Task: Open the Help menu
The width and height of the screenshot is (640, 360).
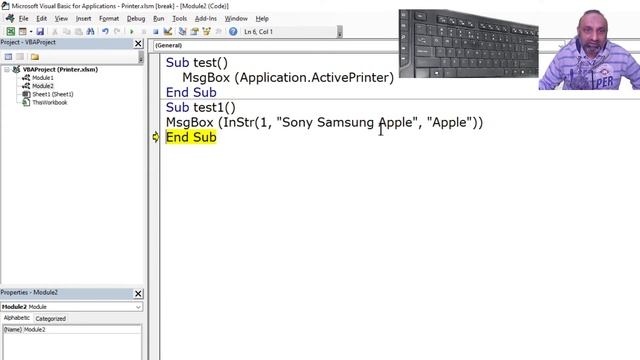Action: [262, 19]
